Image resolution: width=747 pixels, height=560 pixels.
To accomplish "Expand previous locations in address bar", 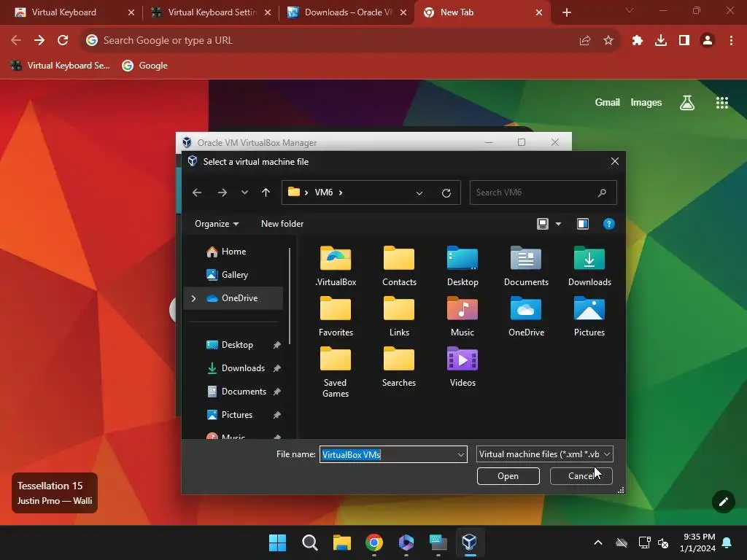I will point(419,192).
